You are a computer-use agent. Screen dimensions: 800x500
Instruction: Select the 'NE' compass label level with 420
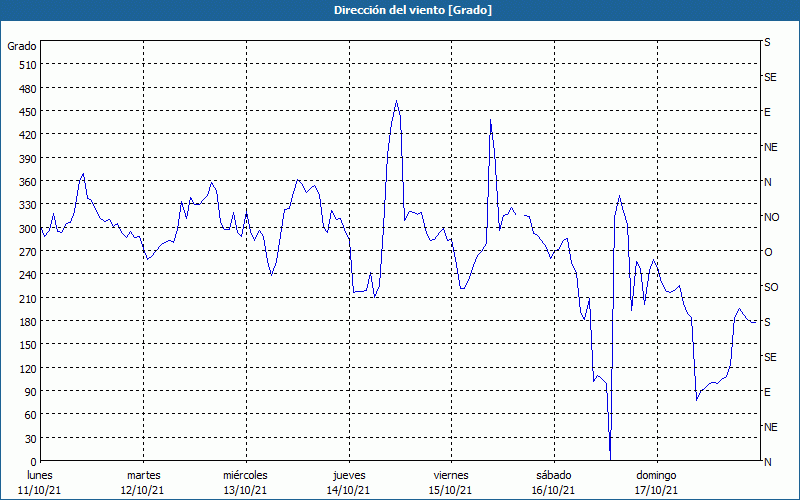[x=771, y=147]
